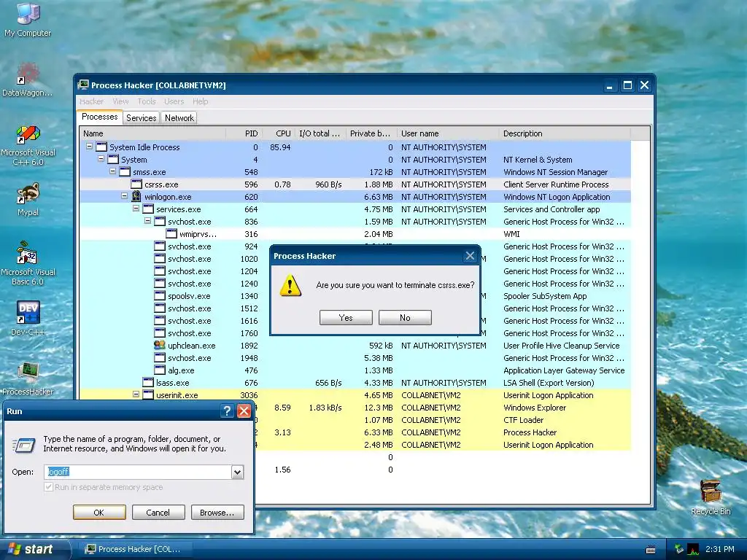This screenshot has height=560, width=747.
Task: Click Cancel in the Run dialog
Action: pos(158,513)
